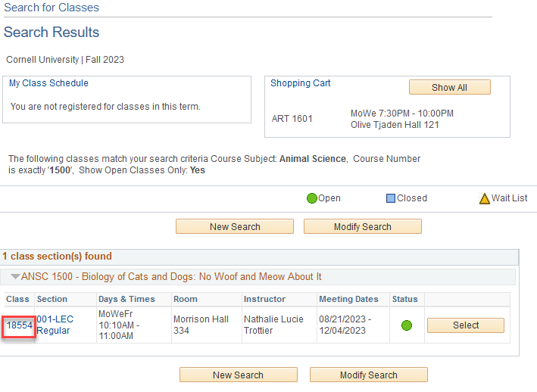This screenshot has width=537, height=392.
Task: Click the top New Search button
Action: coord(235,226)
